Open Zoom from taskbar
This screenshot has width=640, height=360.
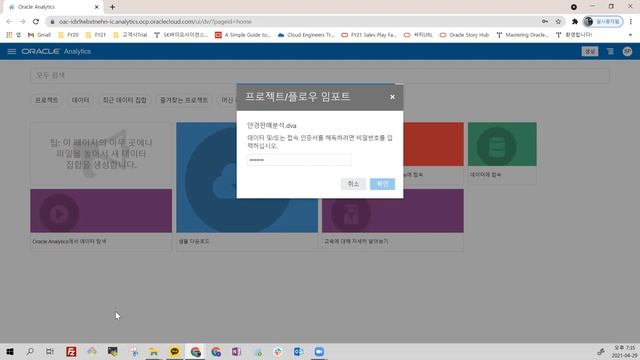coord(319,351)
